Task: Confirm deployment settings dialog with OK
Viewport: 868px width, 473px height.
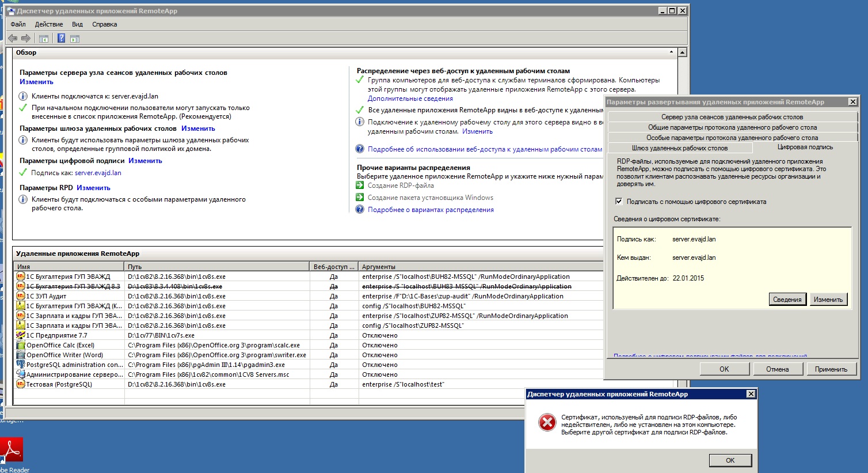Action: click(724, 369)
